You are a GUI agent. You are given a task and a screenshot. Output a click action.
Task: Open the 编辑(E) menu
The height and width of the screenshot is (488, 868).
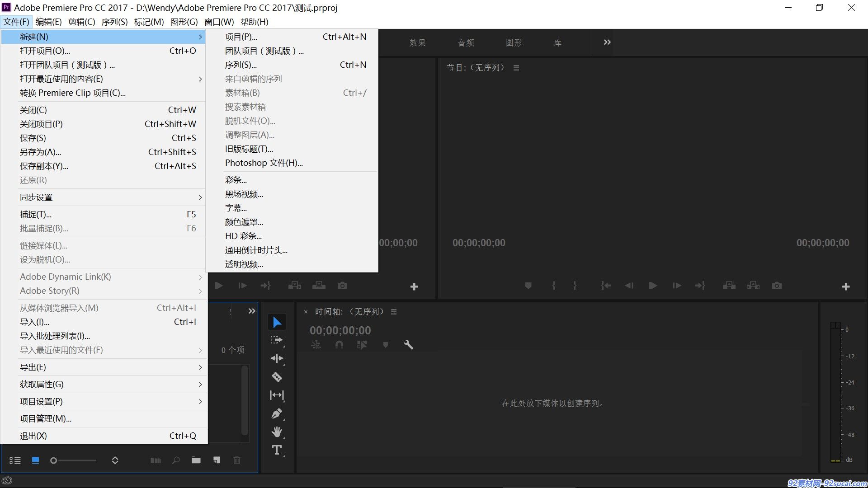click(x=48, y=22)
